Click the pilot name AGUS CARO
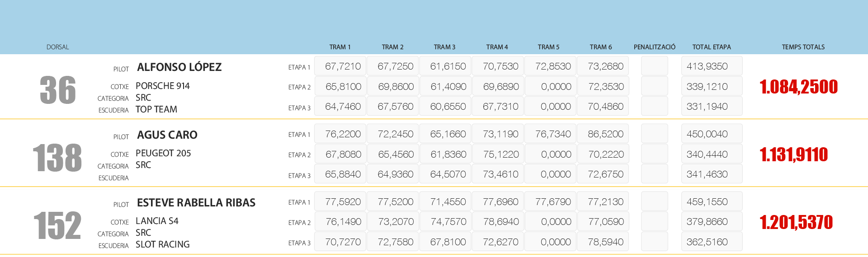 (167, 135)
